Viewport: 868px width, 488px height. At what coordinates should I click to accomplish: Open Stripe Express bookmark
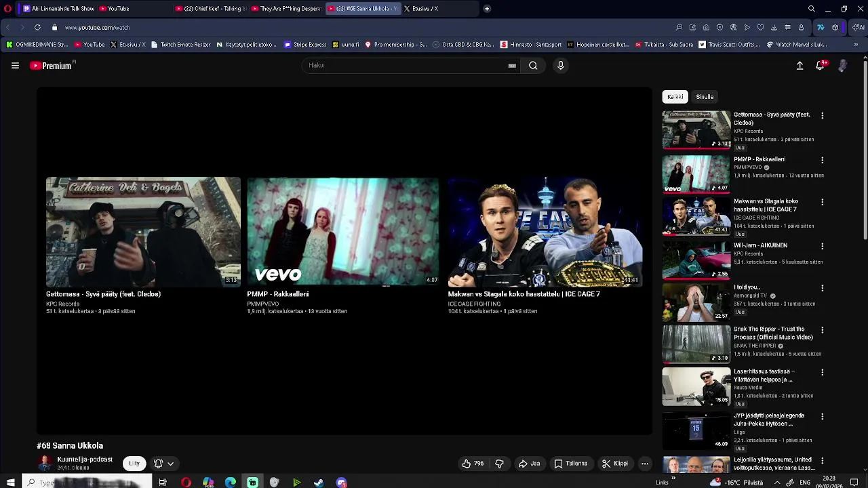point(306,45)
